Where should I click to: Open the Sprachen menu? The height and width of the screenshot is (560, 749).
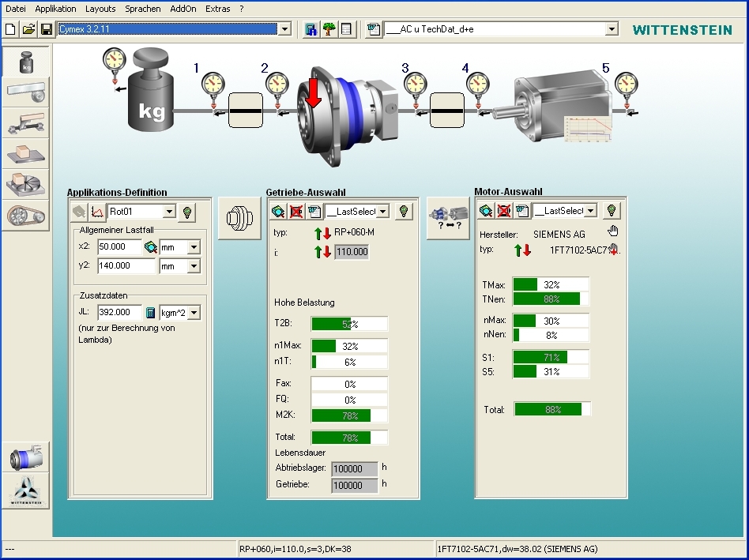click(x=142, y=9)
